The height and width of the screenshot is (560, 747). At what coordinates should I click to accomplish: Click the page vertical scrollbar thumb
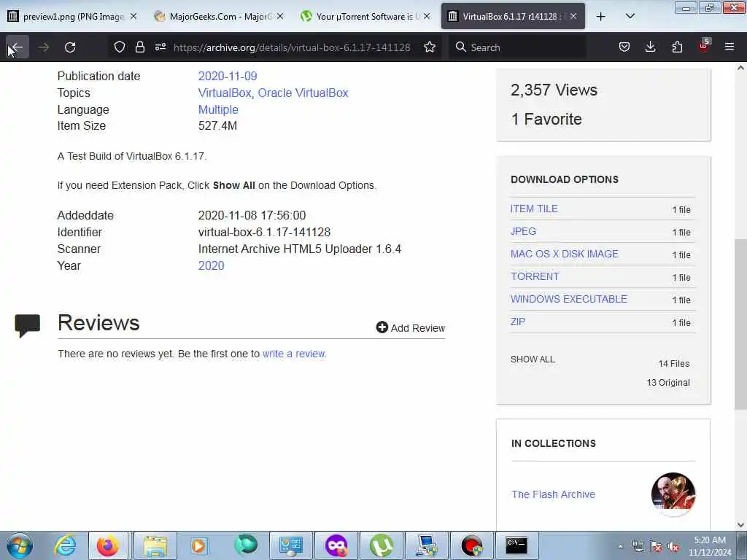tap(740, 324)
